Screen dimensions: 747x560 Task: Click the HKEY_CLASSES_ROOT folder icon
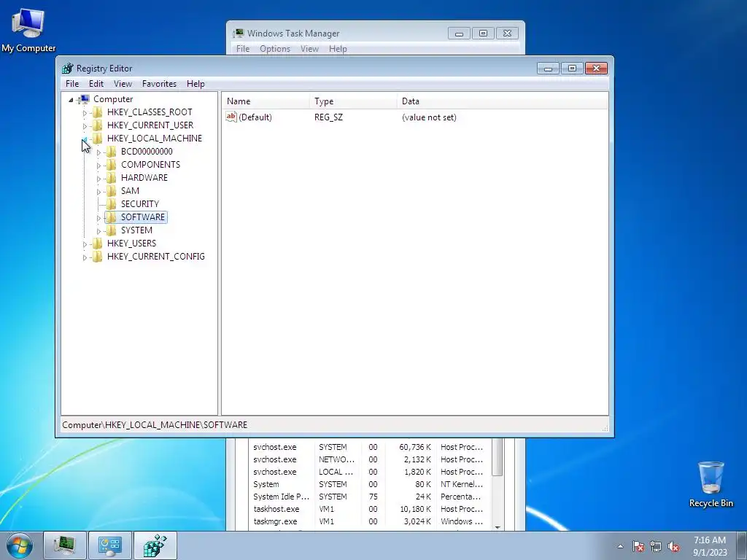click(x=97, y=112)
